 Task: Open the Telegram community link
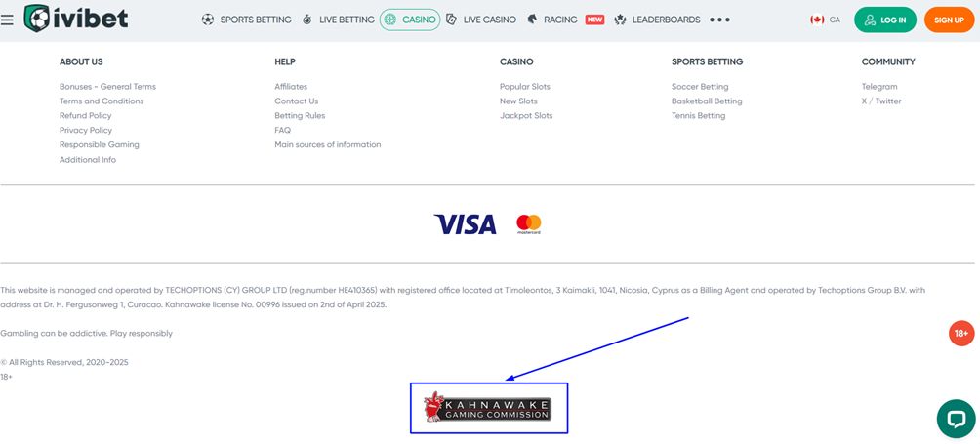click(879, 87)
